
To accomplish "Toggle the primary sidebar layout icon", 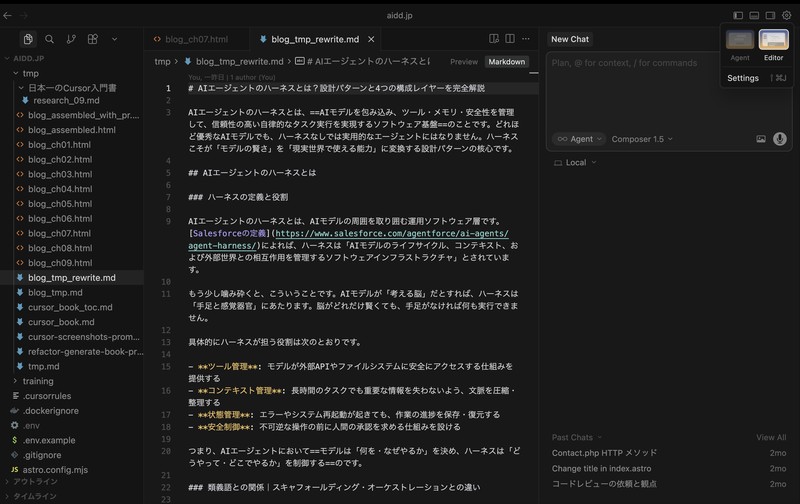I will [x=738, y=15].
